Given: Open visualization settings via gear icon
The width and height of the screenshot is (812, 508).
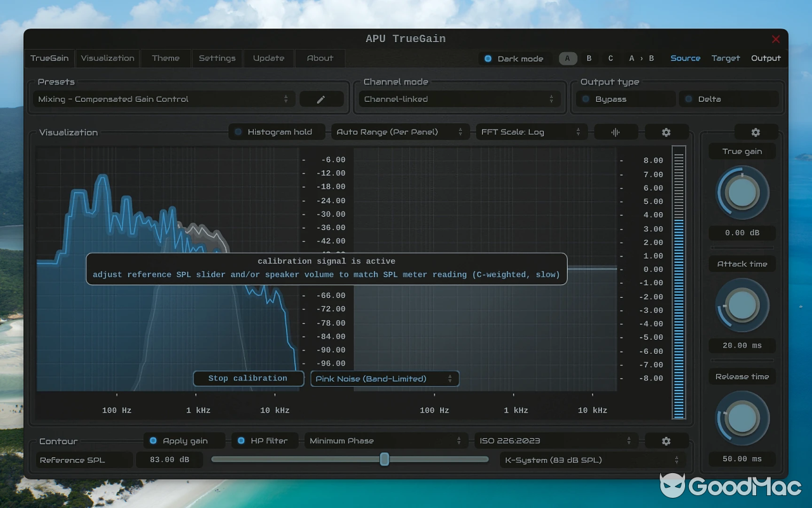Looking at the screenshot, I should [x=666, y=131].
